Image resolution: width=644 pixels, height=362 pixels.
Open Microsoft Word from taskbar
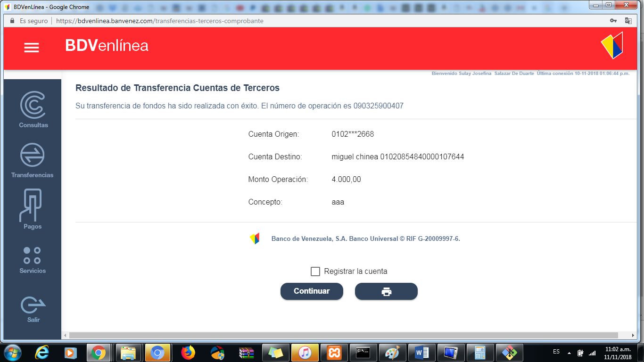point(422,352)
